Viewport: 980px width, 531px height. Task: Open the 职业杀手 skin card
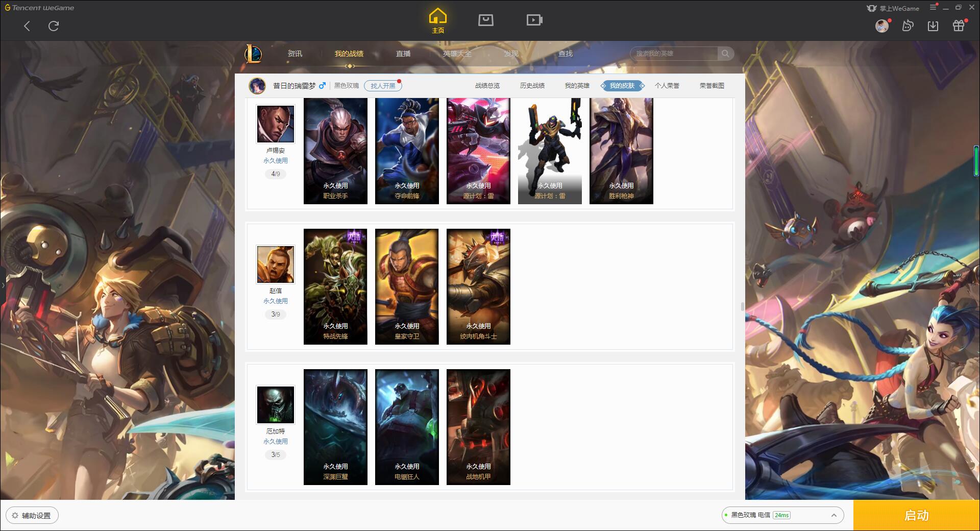pyautogui.click(x=335, y=151)
